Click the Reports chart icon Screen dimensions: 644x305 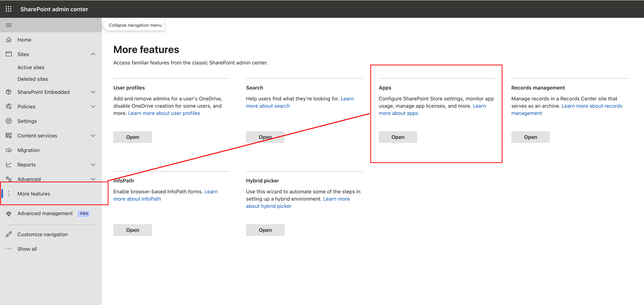coord(9,164)
